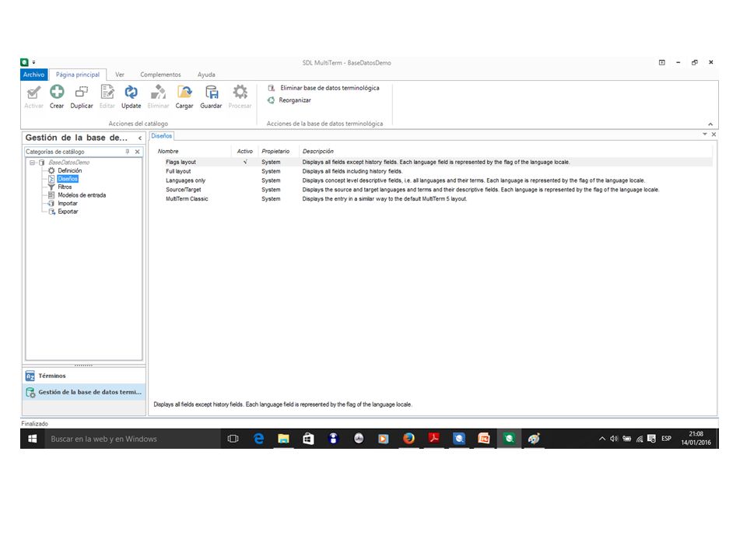
Task: Open the ribbon display options button
Action: 661,62
